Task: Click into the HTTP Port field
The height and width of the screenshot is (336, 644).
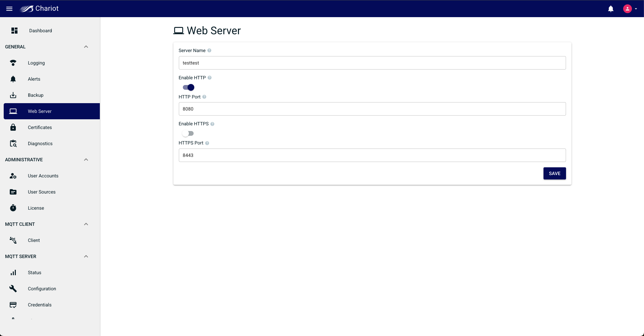Action: click(372, 109)
